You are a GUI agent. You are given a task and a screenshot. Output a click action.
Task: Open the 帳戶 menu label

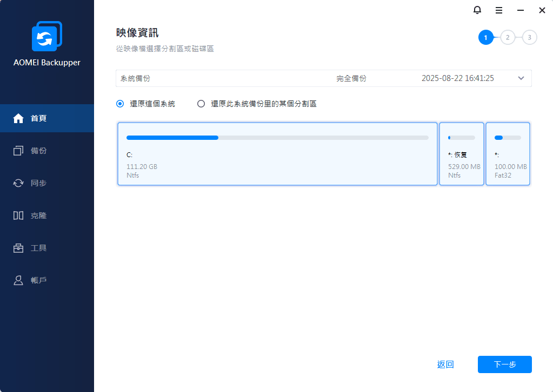point(38,280)
